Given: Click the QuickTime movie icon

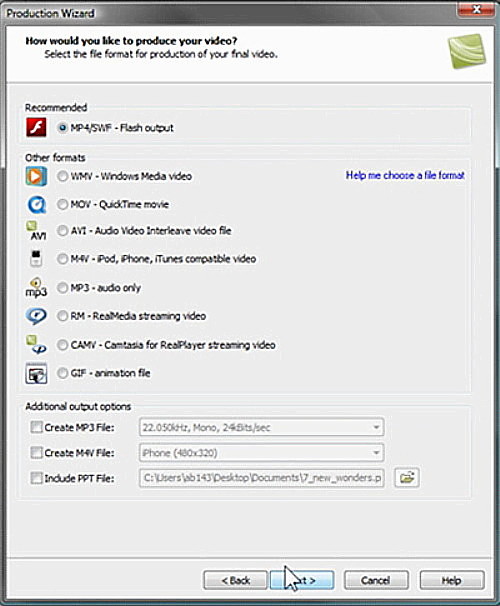Looking at the screenshot, I should [36, 204].
